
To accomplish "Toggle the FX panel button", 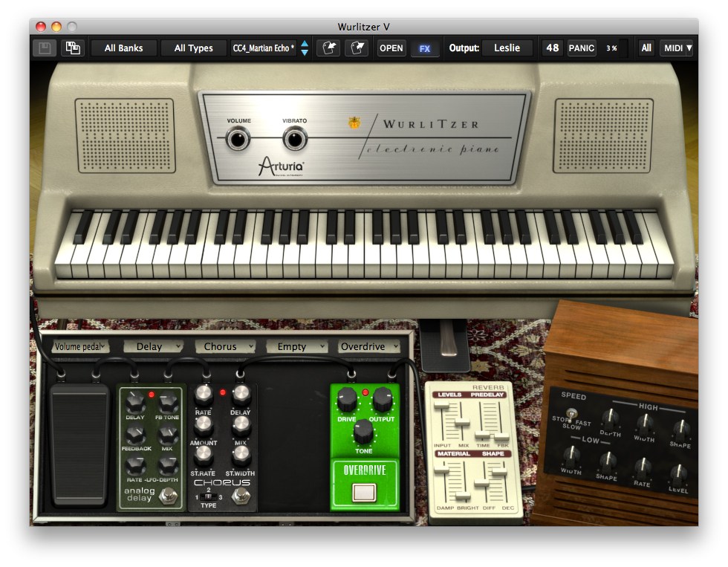I will tap(425, 48).
